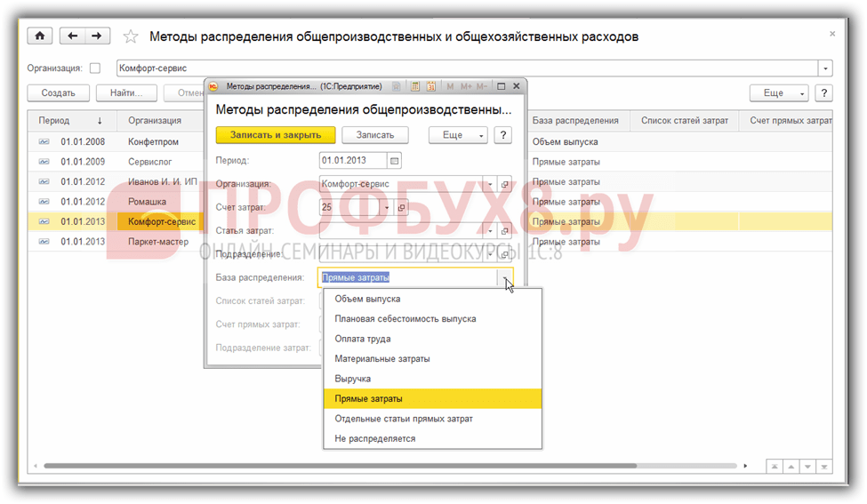
Task: Click the record icon for Паркет-мастер row
Action: coord(44,242)
